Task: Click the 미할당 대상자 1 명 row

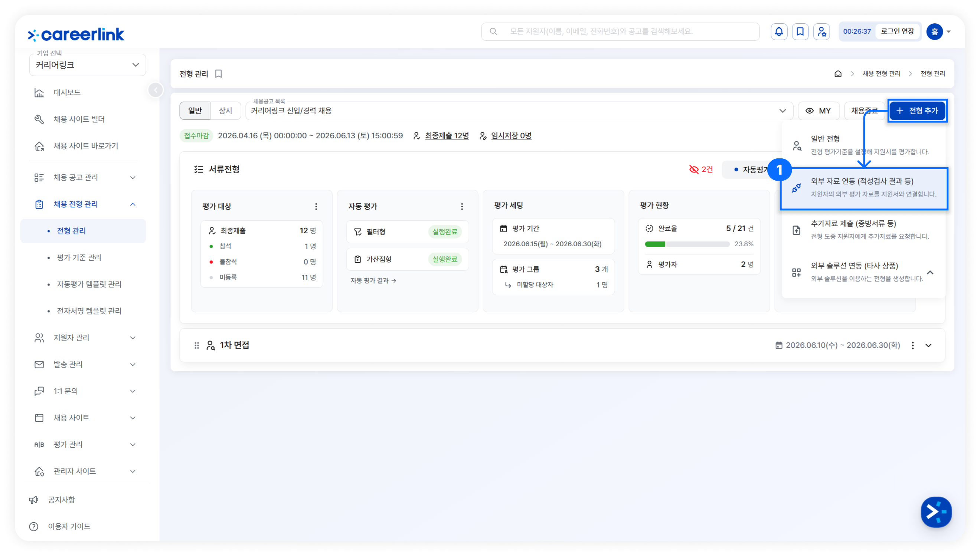Action: [556, 285]
